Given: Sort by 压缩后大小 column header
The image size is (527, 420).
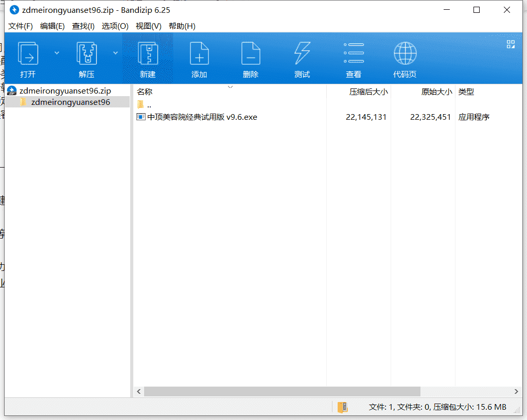Looking at the screenshot, I should (368, 92).
